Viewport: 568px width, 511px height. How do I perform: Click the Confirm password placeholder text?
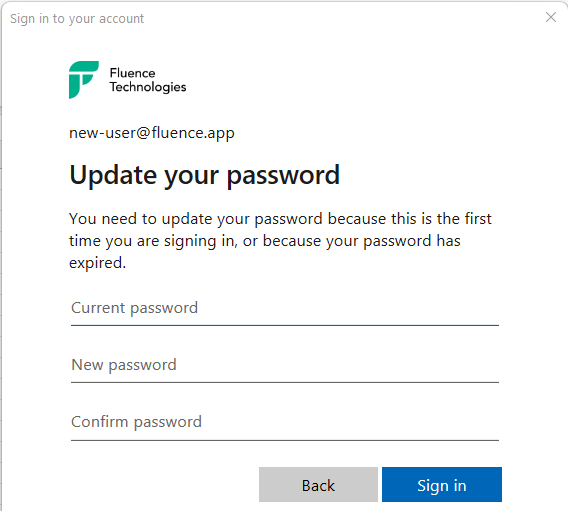(x=136, y=422)
